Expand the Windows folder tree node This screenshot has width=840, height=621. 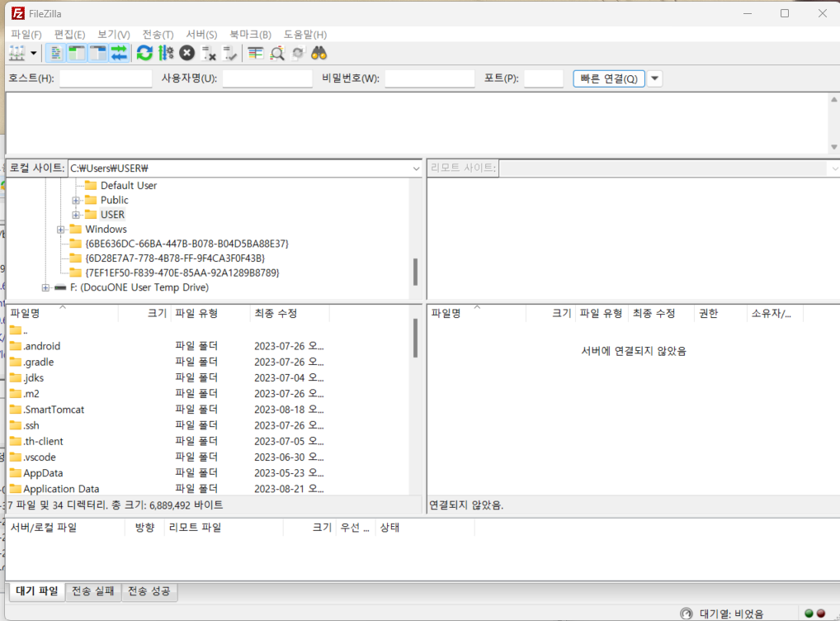coord(60,229)
